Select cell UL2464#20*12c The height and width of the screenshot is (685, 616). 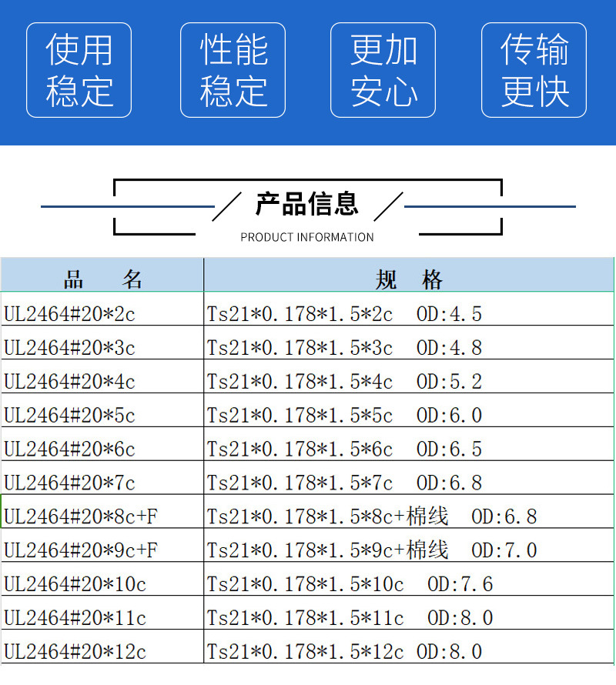(x=102, y=647)
